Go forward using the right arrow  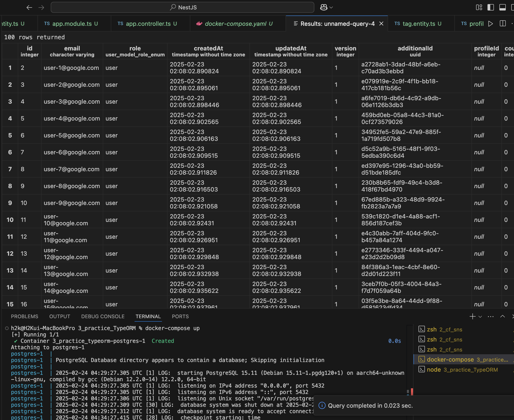pyautogui.click(x=41, y=8)
